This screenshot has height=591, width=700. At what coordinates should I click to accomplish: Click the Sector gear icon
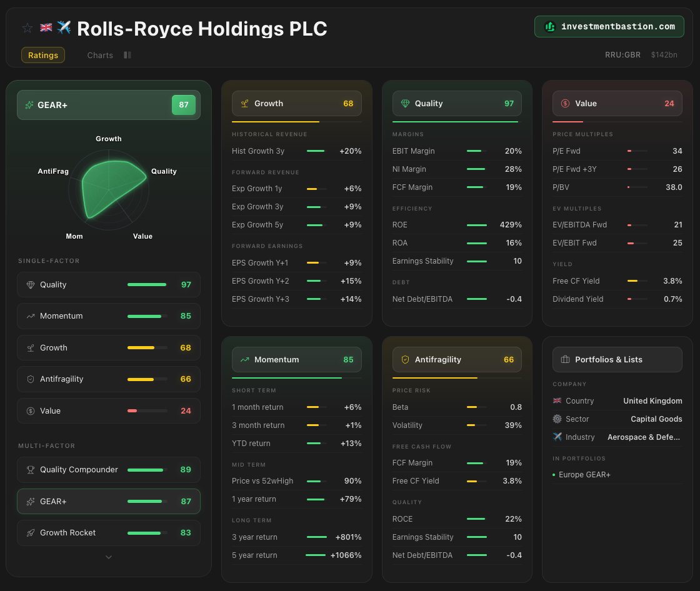(x=557, y=419)
